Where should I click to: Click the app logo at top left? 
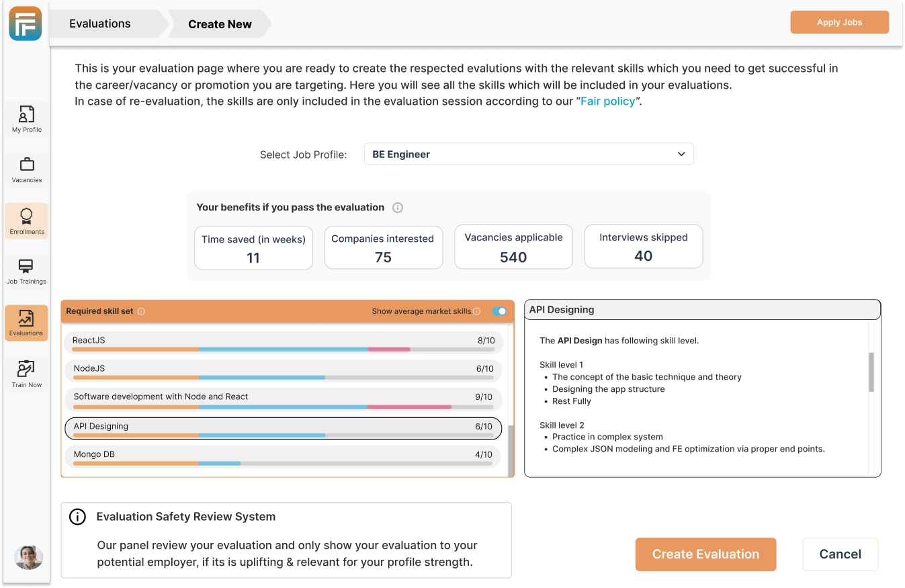[x=26, y=24]
